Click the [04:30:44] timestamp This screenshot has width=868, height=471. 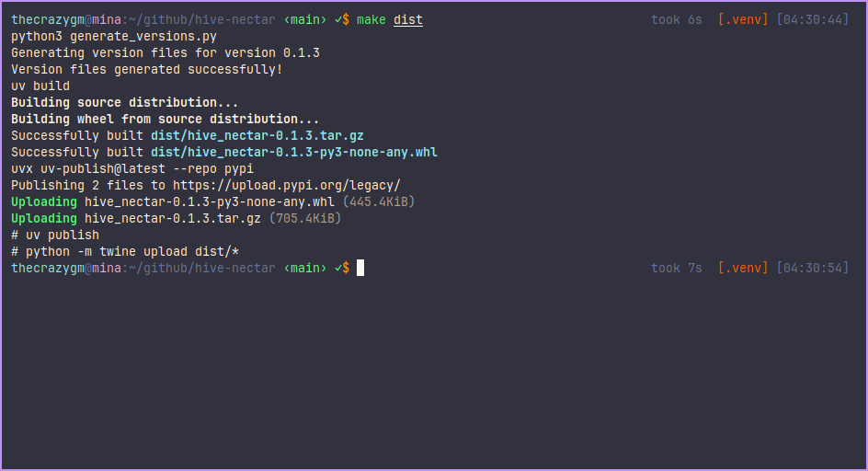point(813,19)
